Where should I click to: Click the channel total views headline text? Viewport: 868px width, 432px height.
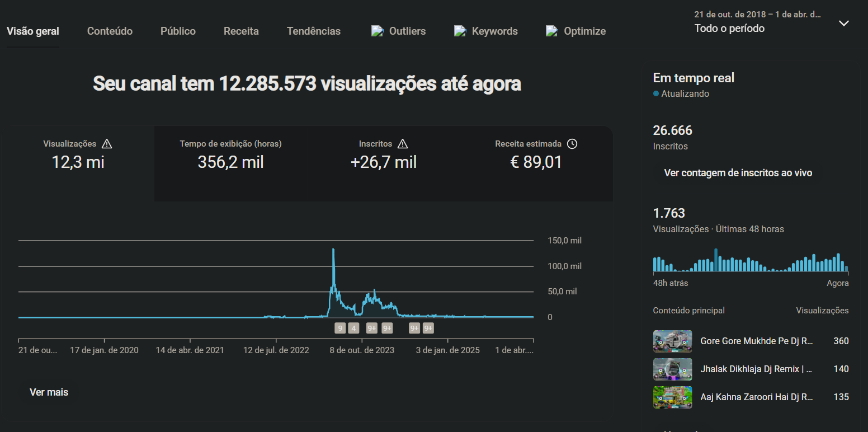coord(307,84)
